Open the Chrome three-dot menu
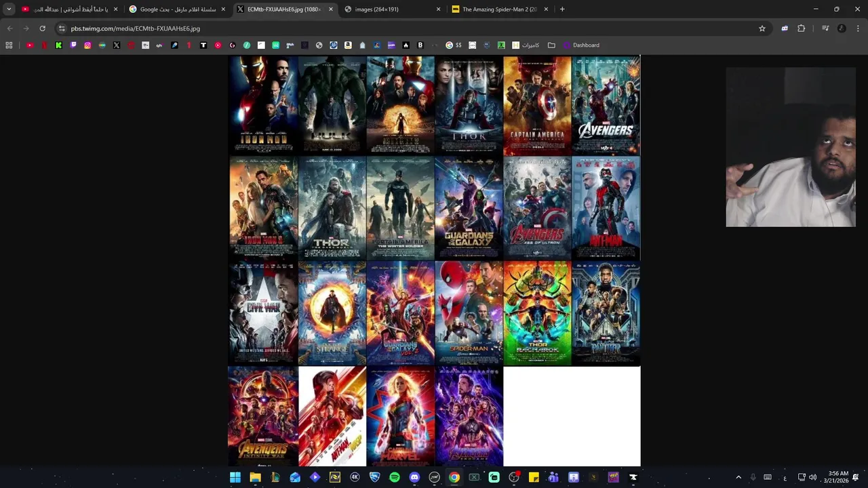 click(858, 28)
